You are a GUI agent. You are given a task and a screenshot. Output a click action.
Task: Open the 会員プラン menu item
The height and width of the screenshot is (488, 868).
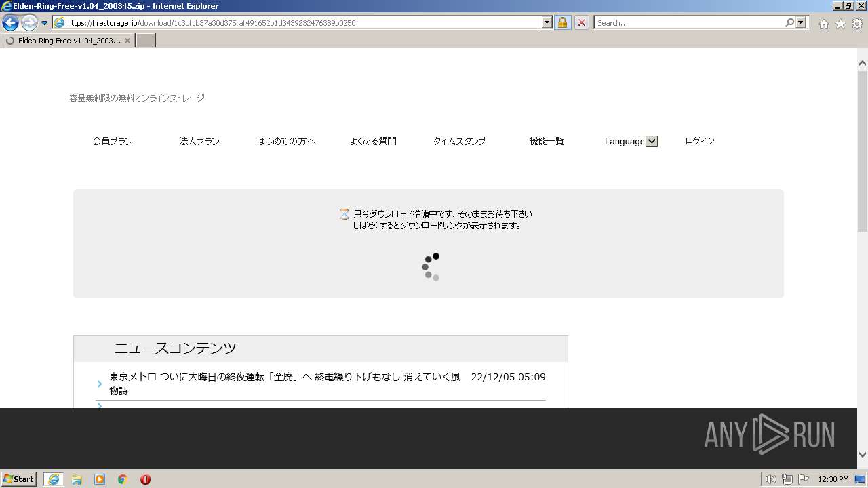[x=113, y=141]
